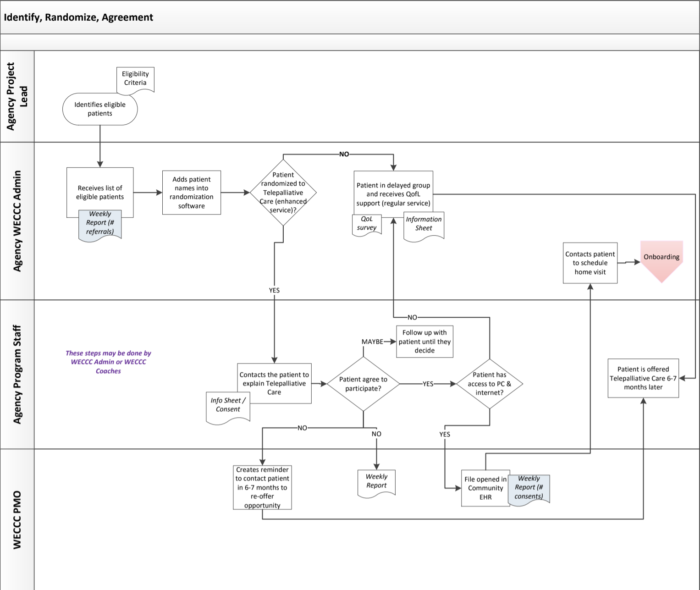Click the QoL survey document shape
Image resolution: width=700 pixels, height=590 pixels.
coord(367,224)
